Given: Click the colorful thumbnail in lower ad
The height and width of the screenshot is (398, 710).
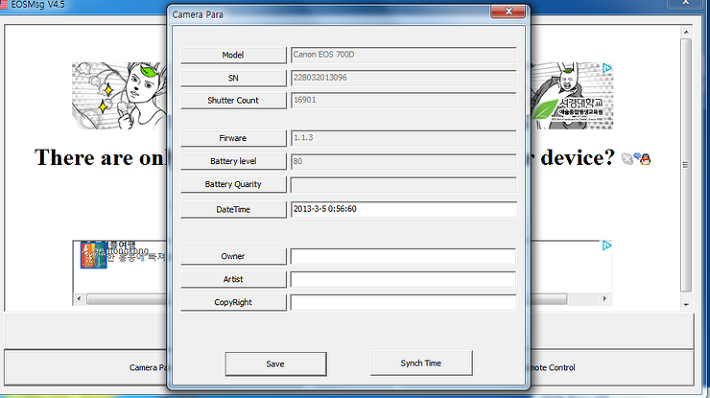Looking at the screenshot, I should [x=93, y=255].
